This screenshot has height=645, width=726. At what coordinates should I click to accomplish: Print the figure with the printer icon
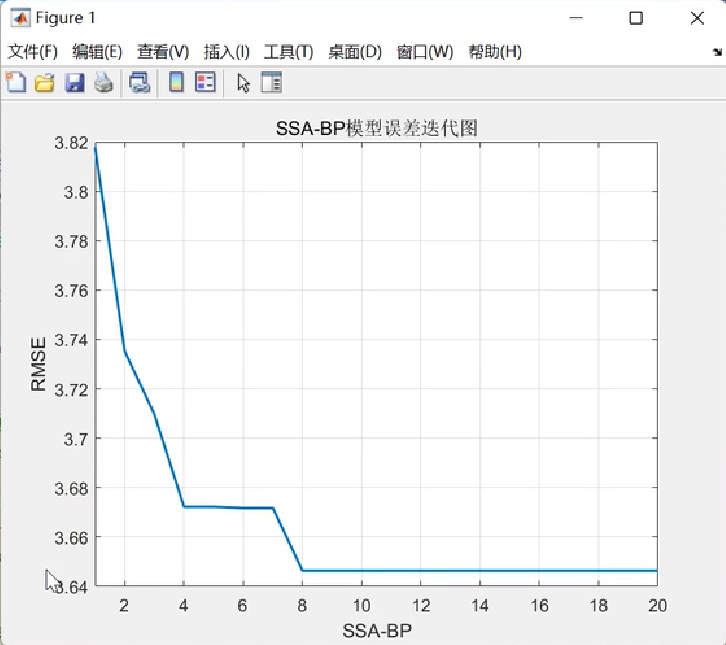tap(104, 83)
